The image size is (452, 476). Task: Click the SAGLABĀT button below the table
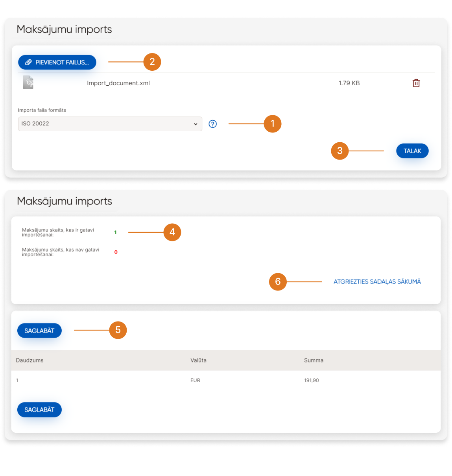tap(39, 410)
